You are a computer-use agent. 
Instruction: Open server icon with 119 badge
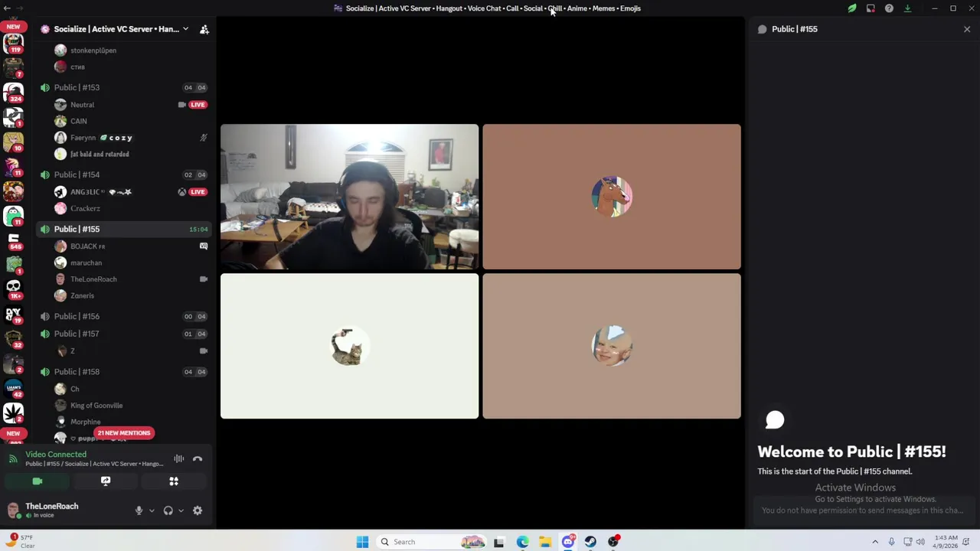(x=13, y=44)
